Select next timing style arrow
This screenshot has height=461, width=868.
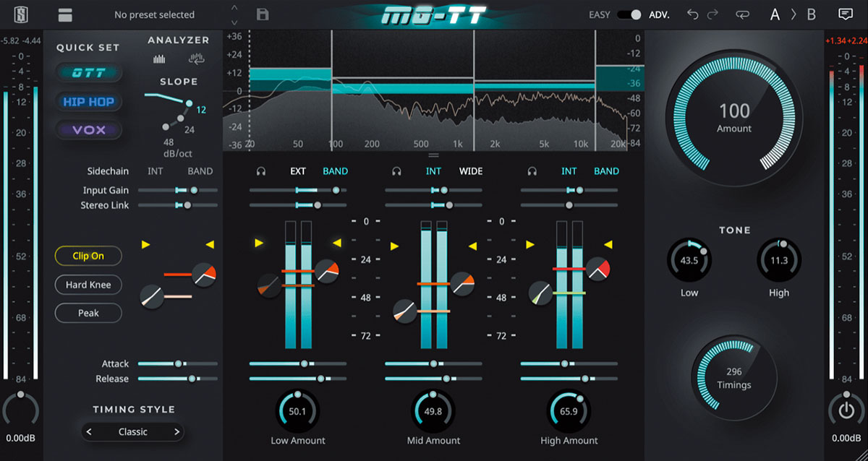176,432
